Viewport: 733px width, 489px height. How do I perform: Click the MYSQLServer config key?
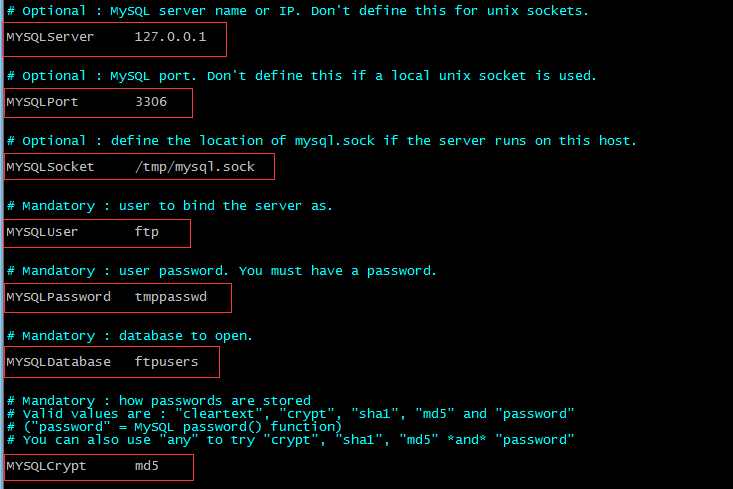click(50, 37)
